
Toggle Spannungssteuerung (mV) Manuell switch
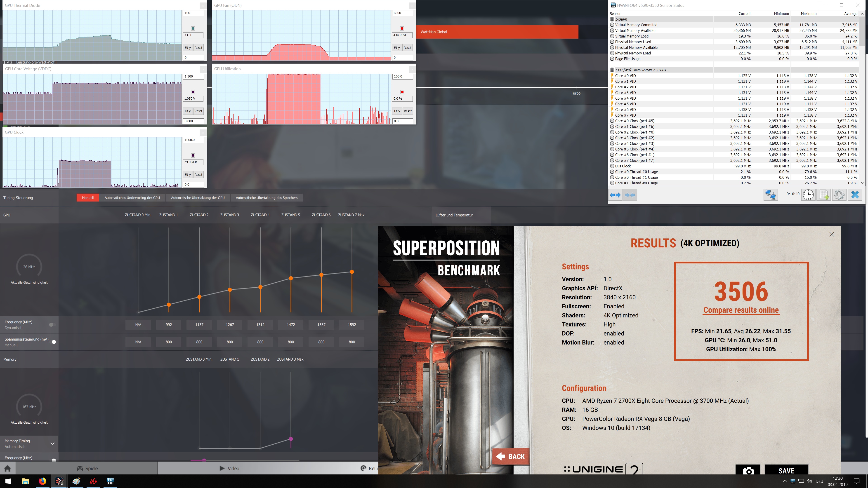53,342
